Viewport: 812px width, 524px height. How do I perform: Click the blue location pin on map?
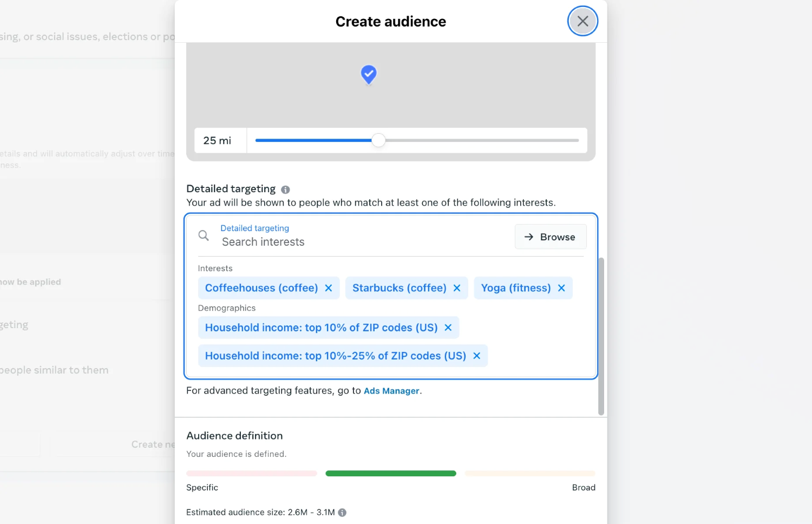point(369,74)
